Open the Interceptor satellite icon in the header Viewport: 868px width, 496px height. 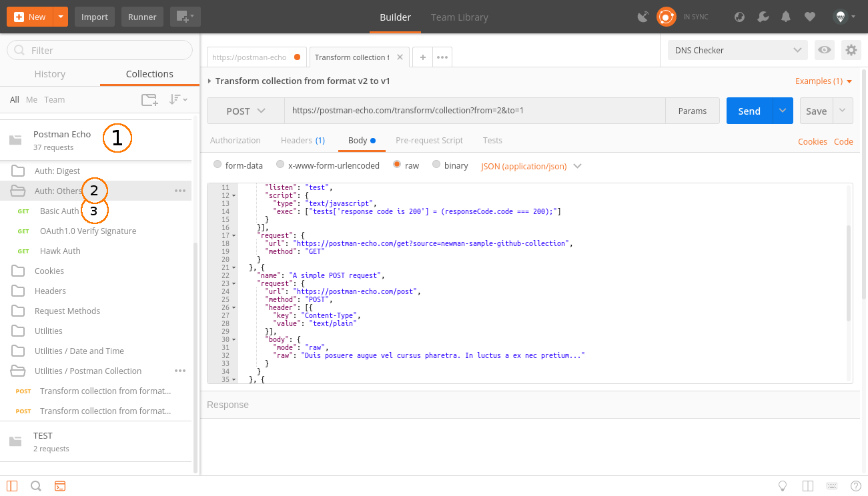click(642, 16)
